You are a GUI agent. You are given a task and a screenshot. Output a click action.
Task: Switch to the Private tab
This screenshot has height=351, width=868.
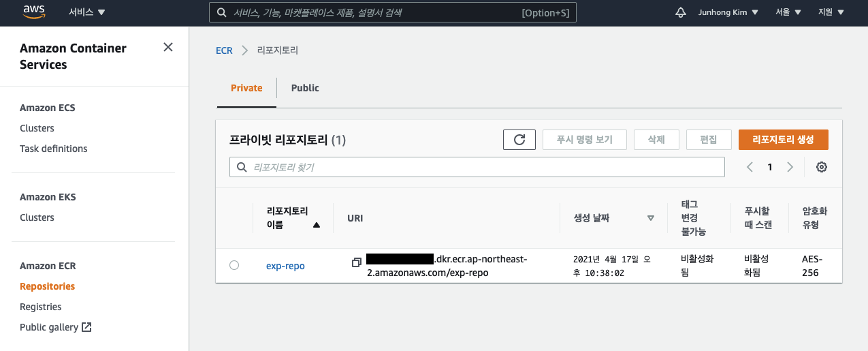tap(246, 88)
